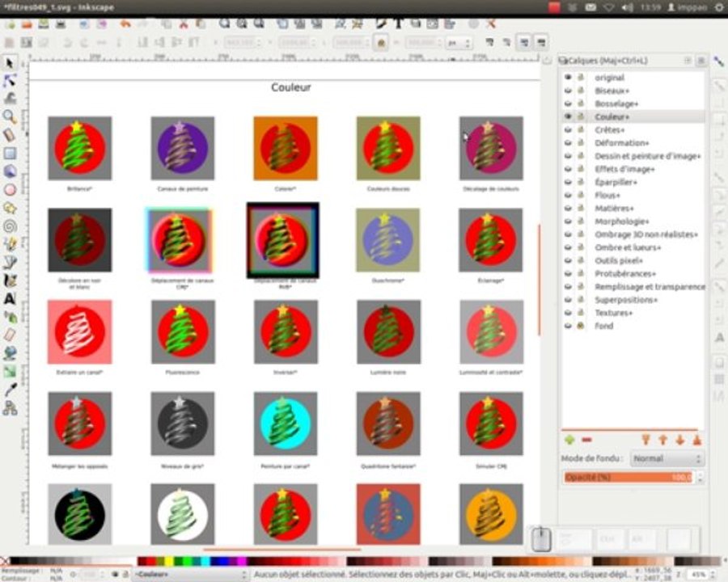Toggle lock on Textures layer

coord(580,313)
